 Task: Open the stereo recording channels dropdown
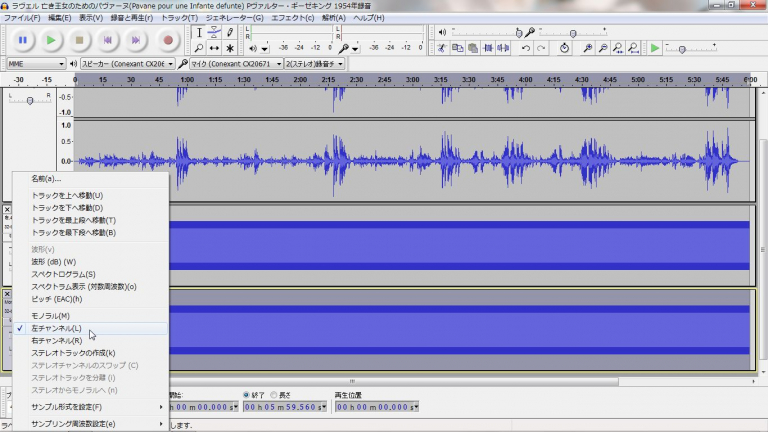click(314, 64)
